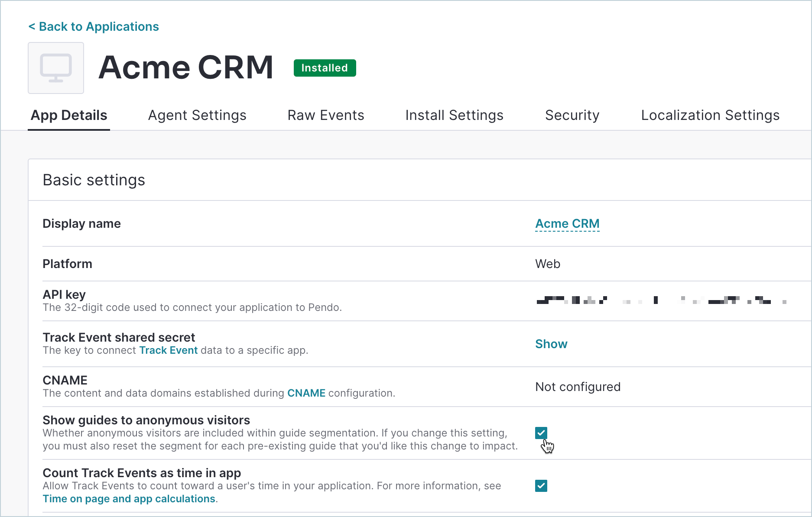Open the Localization Settings tab
The width and height of the screenshot is (812, 517).
[710, 115]
